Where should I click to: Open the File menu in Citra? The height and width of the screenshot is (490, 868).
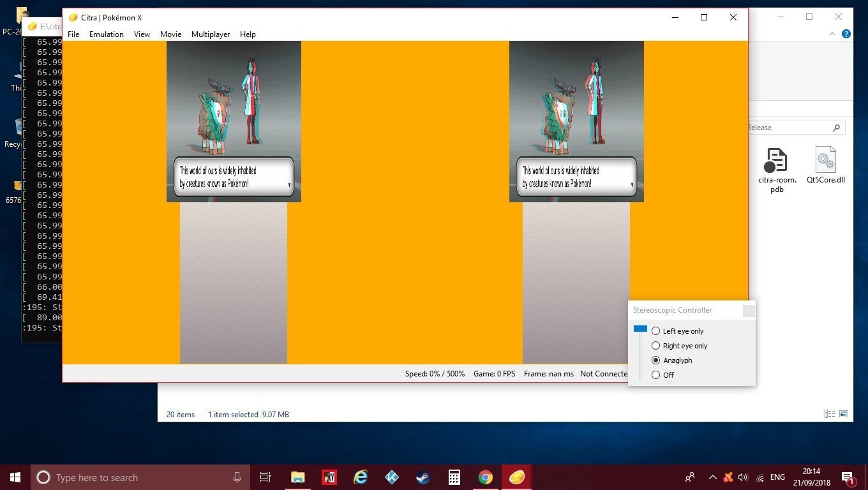[73, 34]
